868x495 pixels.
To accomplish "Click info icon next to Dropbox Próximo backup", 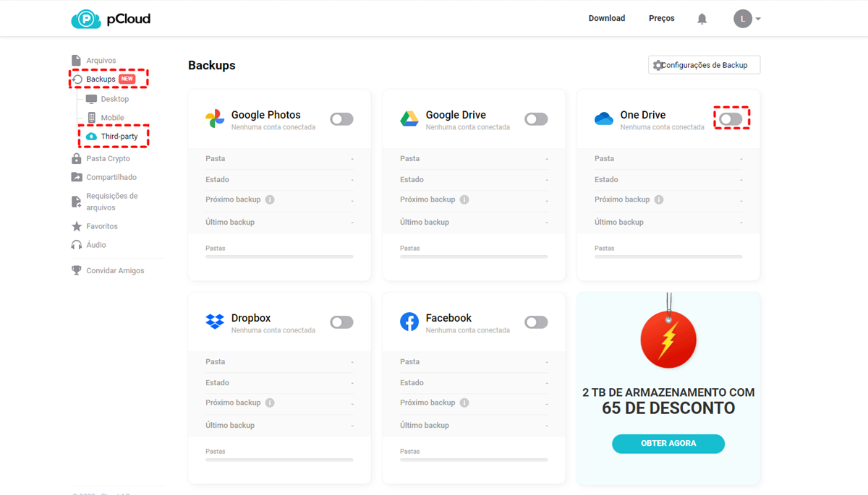I will tap(270, 403).
